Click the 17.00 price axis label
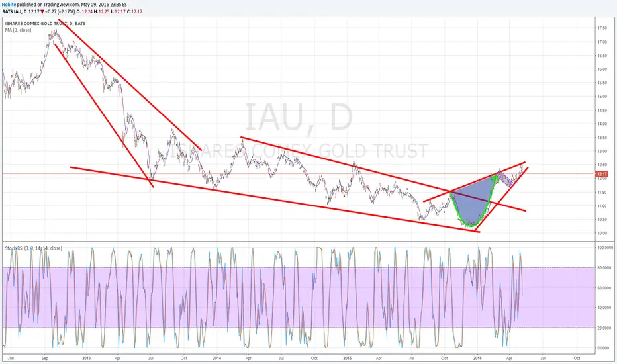The image size is (617, 364). (602, 42)
